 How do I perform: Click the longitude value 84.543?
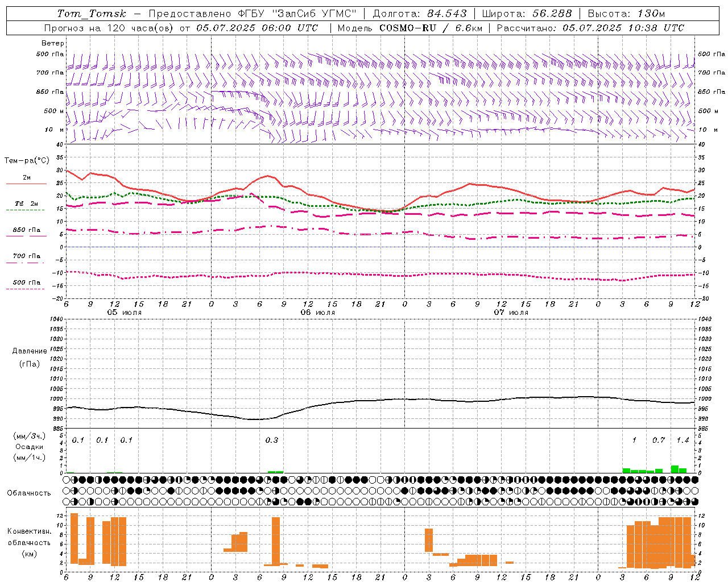pyautogui.click(x=447, y=14)
